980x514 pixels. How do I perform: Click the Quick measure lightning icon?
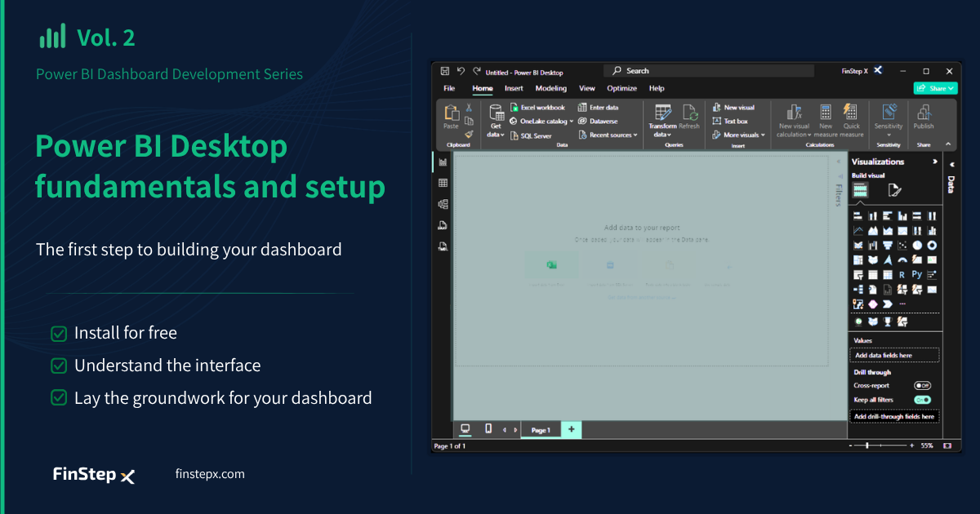point(850,112)
